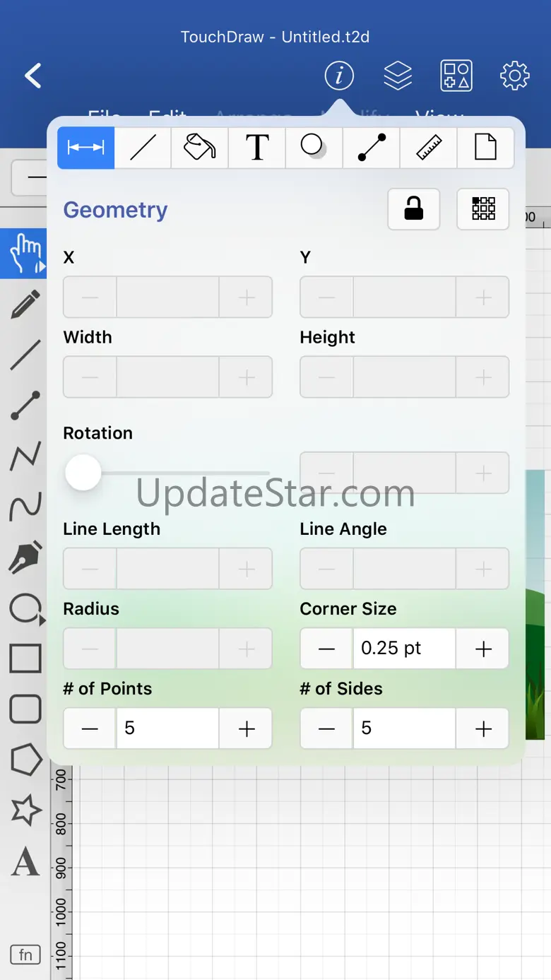This screenshot has width=551, height=980.
Task: Increase the Corner Size value
Action: (x=483, y=649)
